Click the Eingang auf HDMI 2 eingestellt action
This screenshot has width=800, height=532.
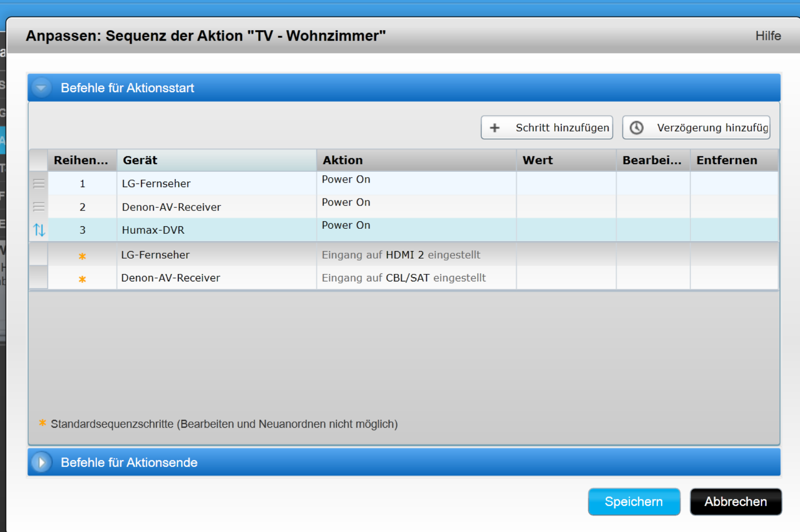point(401,255)
